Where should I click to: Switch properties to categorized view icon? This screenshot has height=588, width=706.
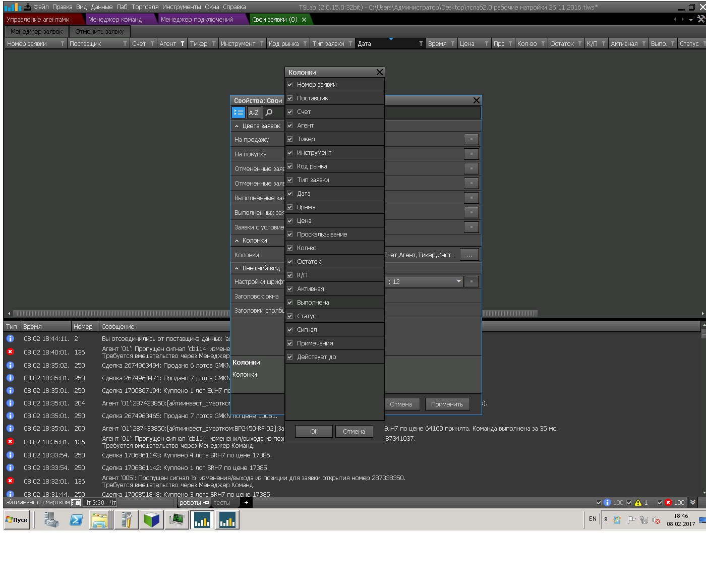tap(239, 112)
